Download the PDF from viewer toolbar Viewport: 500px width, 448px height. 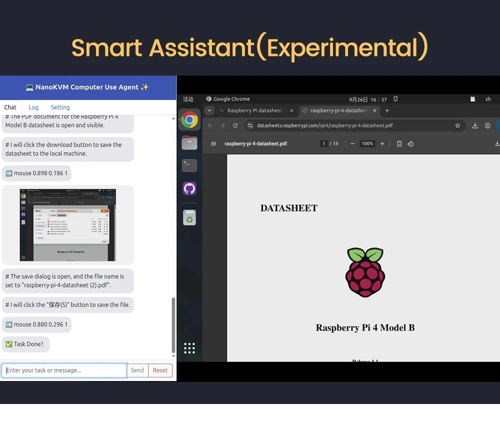pyautogui.click(x=497, y=144)
